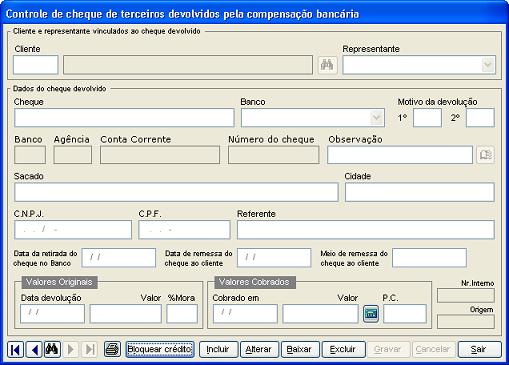Viewport: 509px width, 365px height.
Task: Click the Agência field
Action: [x=72, y=155]
